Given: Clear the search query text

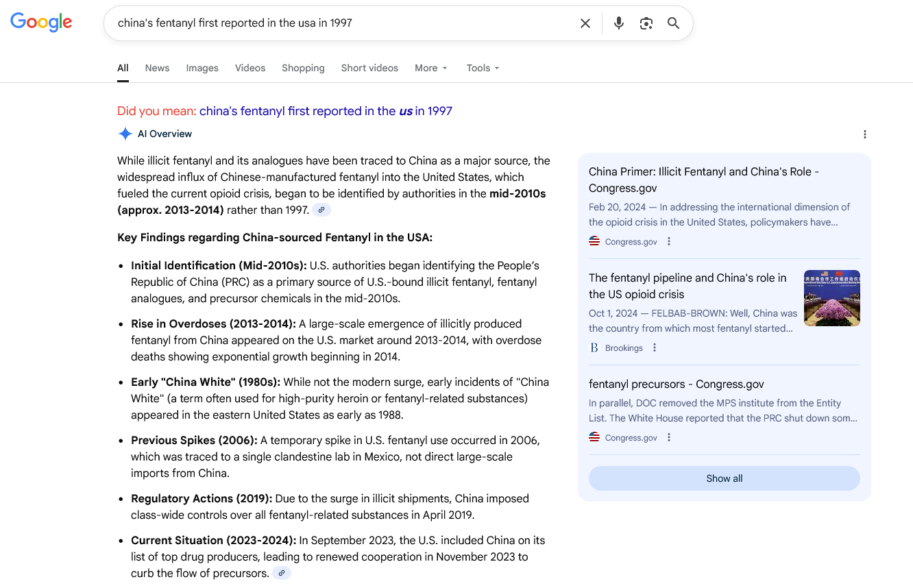Looking at the screenshot, I should pos(585,23).
